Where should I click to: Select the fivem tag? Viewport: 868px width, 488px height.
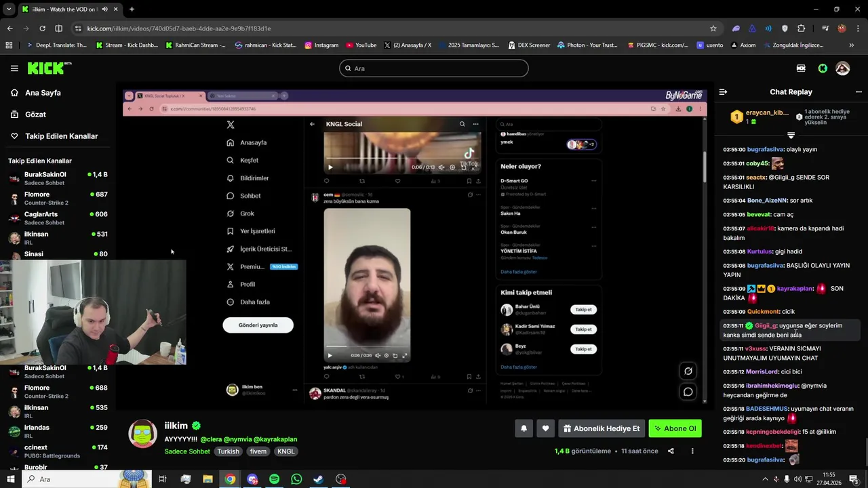[x=258, y=451]
